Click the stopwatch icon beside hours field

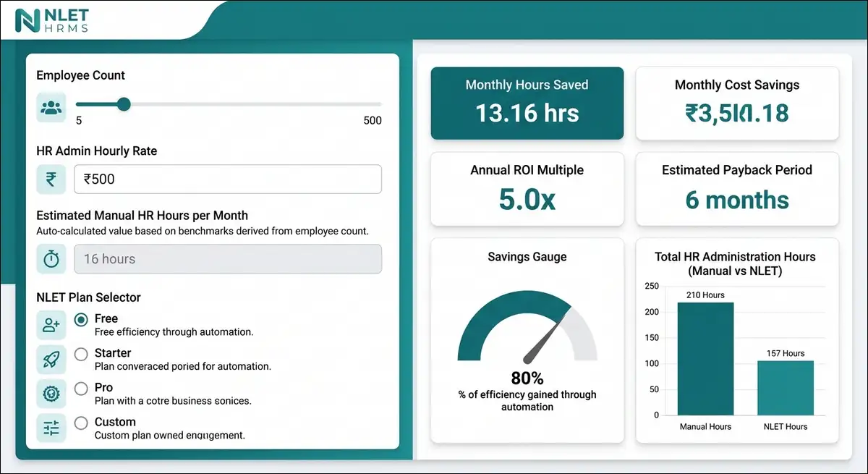pos(51,259)
